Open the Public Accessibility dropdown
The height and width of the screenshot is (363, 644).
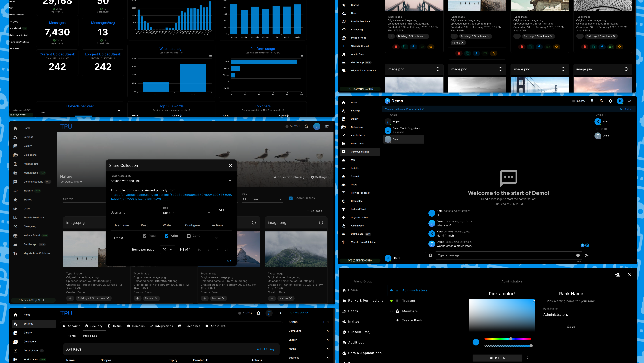pyautogui.click(x=171, y=181)
